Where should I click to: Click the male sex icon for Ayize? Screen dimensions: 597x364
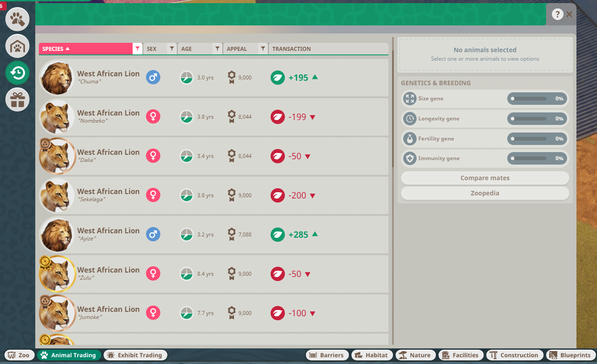(x=153, y=235)
